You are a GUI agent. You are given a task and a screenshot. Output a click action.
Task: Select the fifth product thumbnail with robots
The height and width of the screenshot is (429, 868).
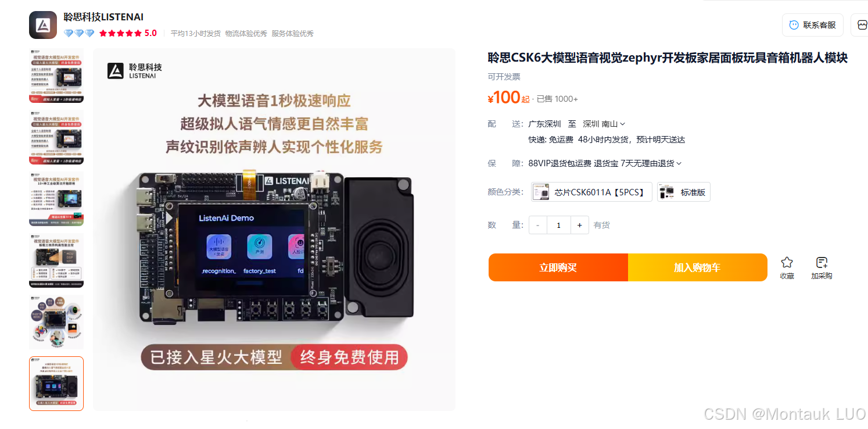pyautogui.click(x=56, y=322)
